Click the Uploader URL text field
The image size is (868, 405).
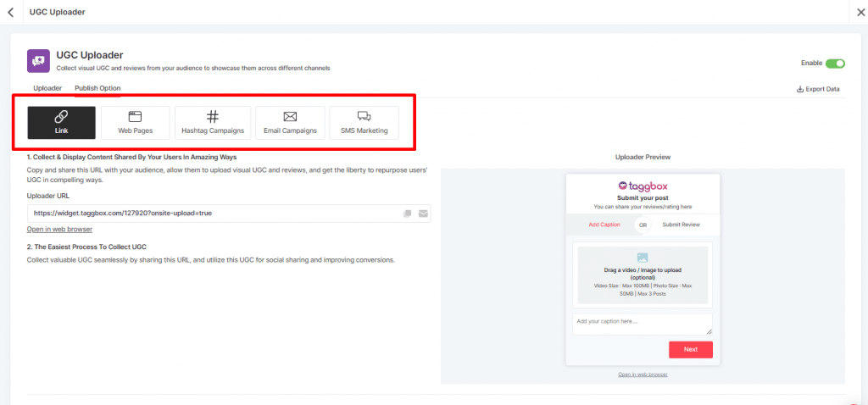(x=212, y=213)
